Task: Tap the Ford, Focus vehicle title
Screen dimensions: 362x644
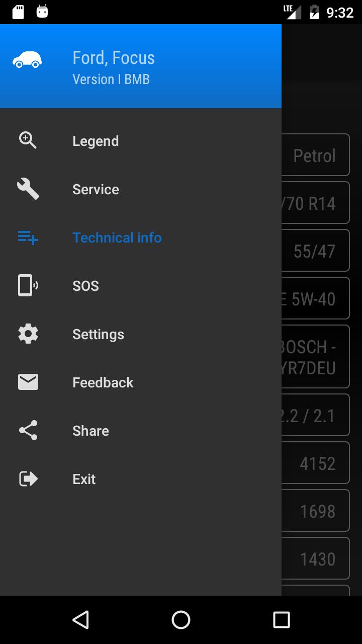Action: (x=114, y=58)
